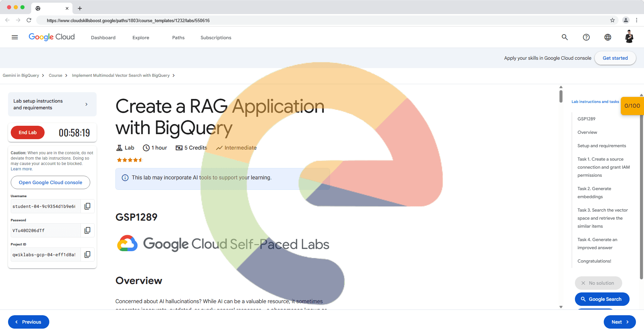Copy the Password to clipboard

[88, 230]
